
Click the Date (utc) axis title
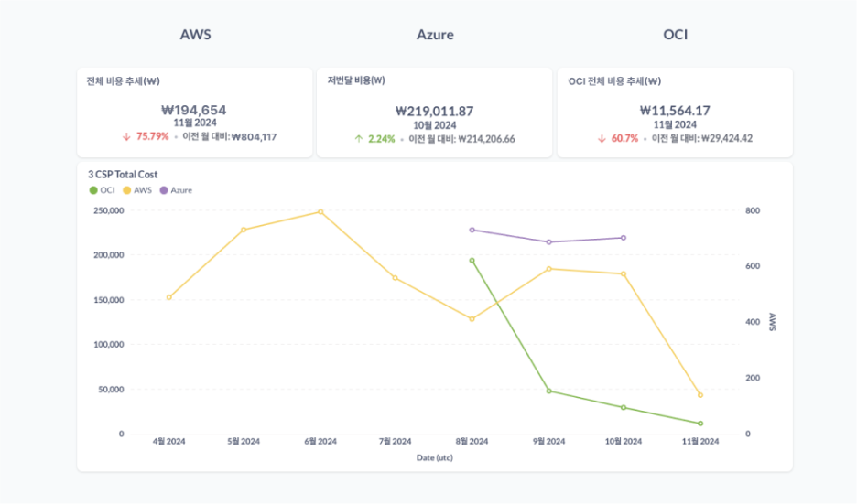[x=435, y=458]
